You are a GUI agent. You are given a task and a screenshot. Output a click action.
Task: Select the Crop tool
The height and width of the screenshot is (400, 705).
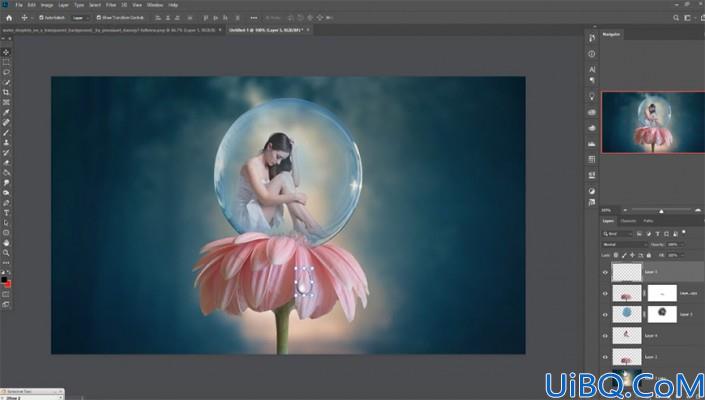pyautogui.click(x=6, y=92)
